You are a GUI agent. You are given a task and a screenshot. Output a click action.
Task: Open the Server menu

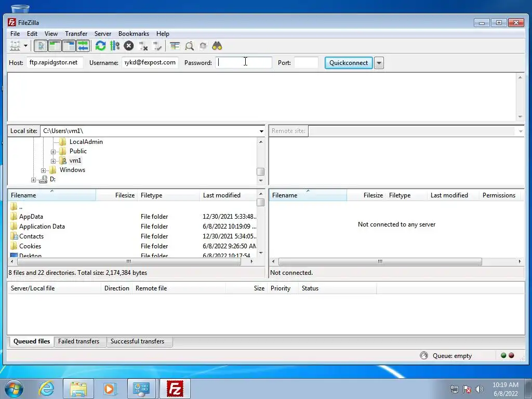click(103, 34)
